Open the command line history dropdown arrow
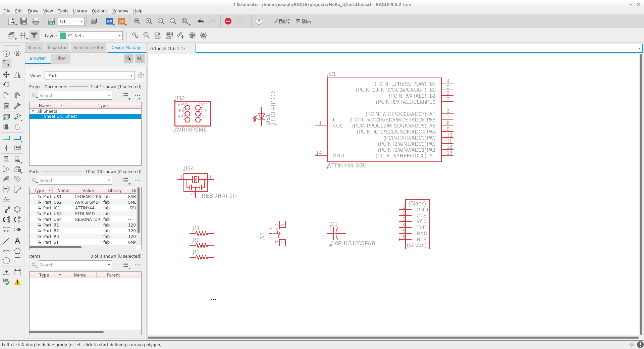This screenshot has width=644, height=349. [x=639, y=48]
